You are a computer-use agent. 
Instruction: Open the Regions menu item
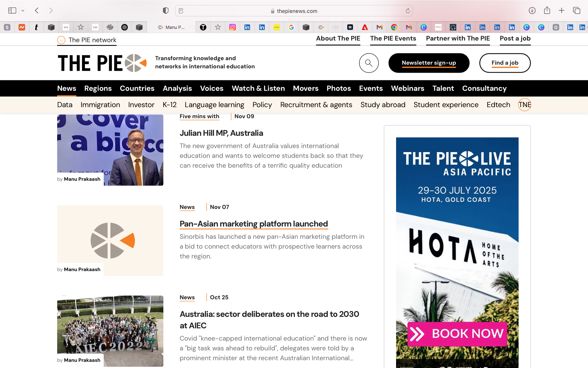tap(98, 88)
